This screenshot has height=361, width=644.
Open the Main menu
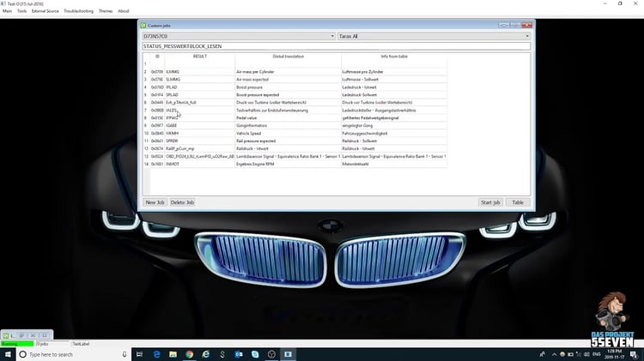click(7, 11)
